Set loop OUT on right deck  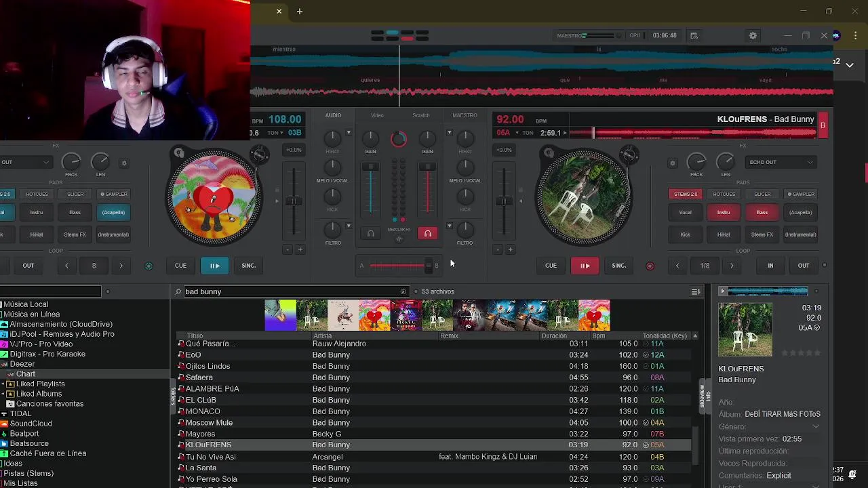point(804,266)
